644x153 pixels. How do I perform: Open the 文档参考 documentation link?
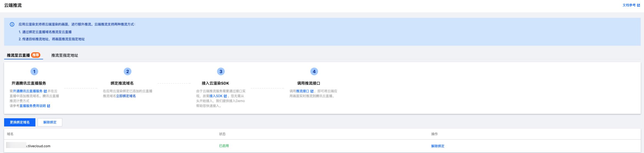[629, 5]
